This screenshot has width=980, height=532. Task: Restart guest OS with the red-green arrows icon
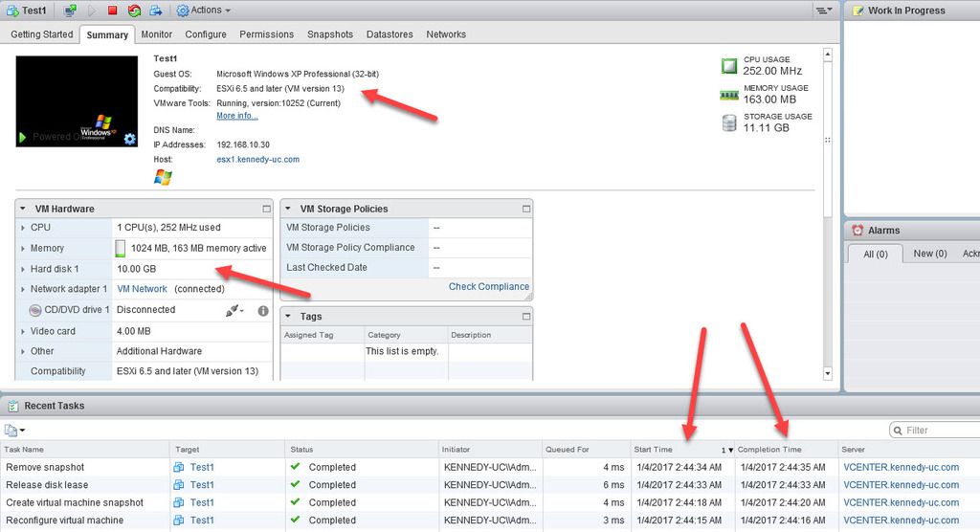pyautogui.click(x=134, y=11)
